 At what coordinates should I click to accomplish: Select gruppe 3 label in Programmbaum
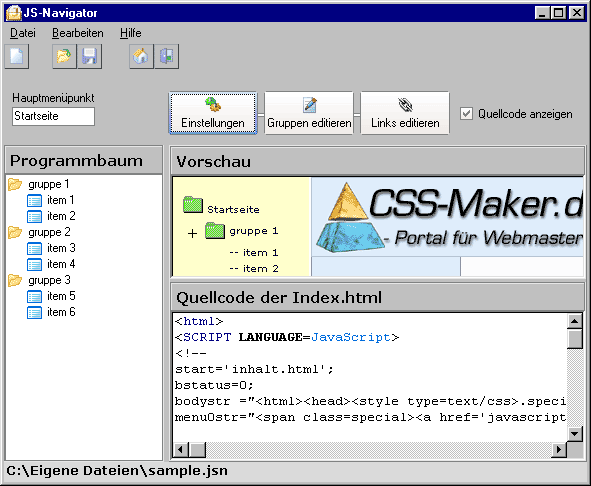click(x=49, y=280)
